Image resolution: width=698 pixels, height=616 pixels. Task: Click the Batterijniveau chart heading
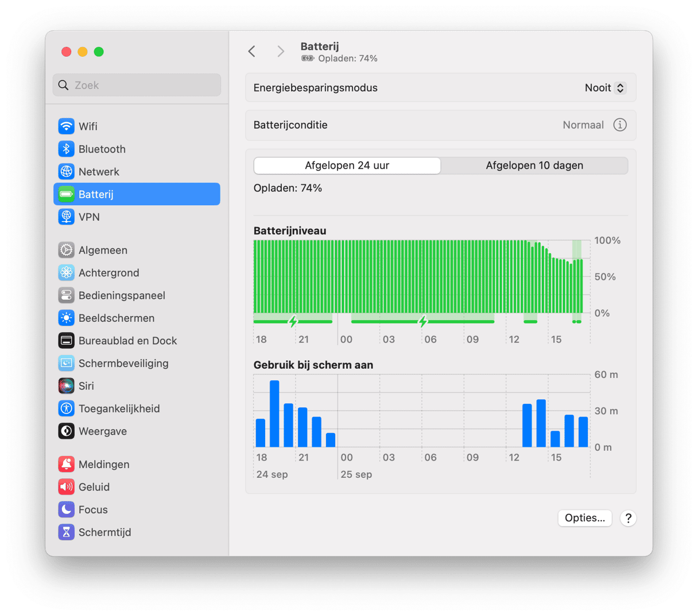290,231
